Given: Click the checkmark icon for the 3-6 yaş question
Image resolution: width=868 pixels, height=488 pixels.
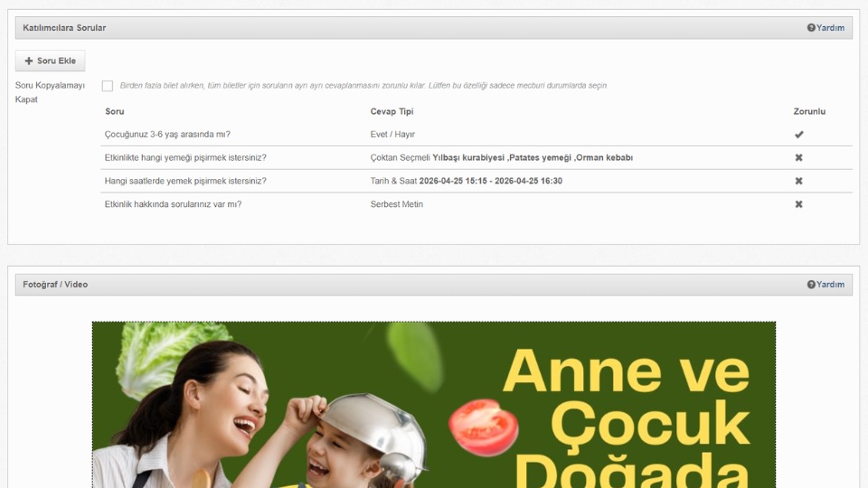Looking at the screenshot, I should coord(798,135).
